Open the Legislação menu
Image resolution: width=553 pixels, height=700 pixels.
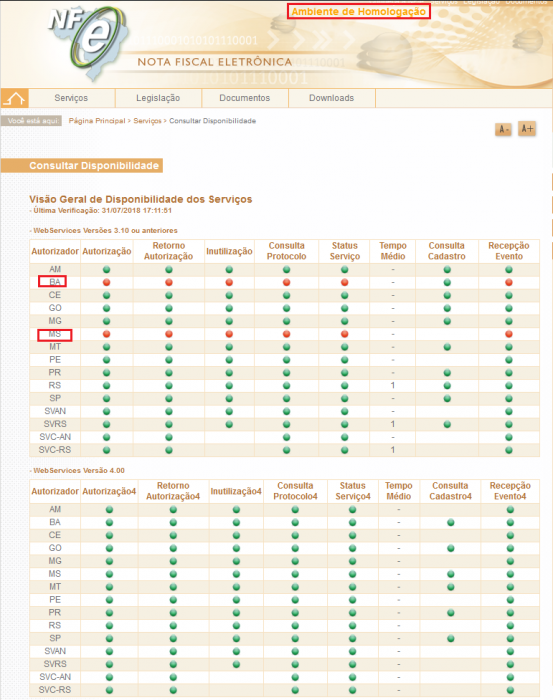click(x=158, y=98)
